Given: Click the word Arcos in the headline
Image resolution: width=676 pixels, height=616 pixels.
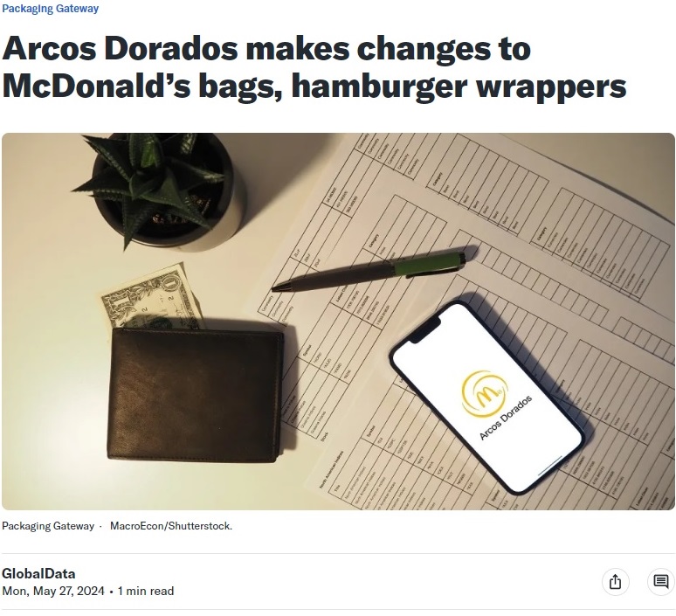Looking at the screenshot, I should pyautogui.click(x=49, y=48).
